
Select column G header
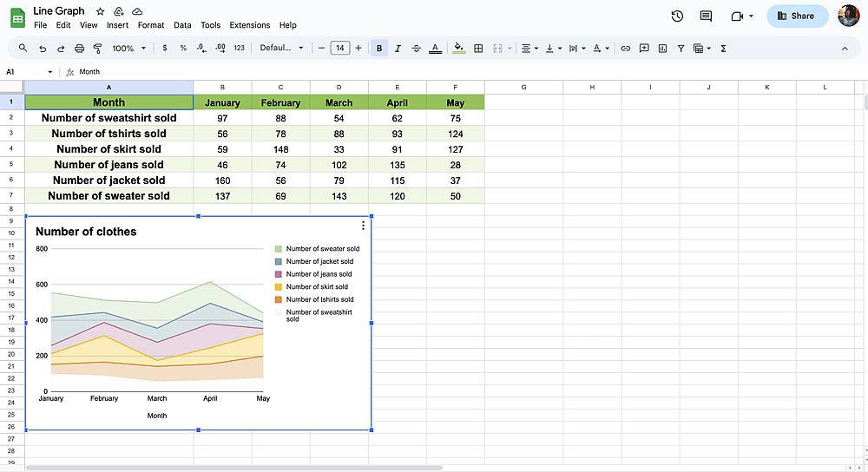click(x=523, y=88)
